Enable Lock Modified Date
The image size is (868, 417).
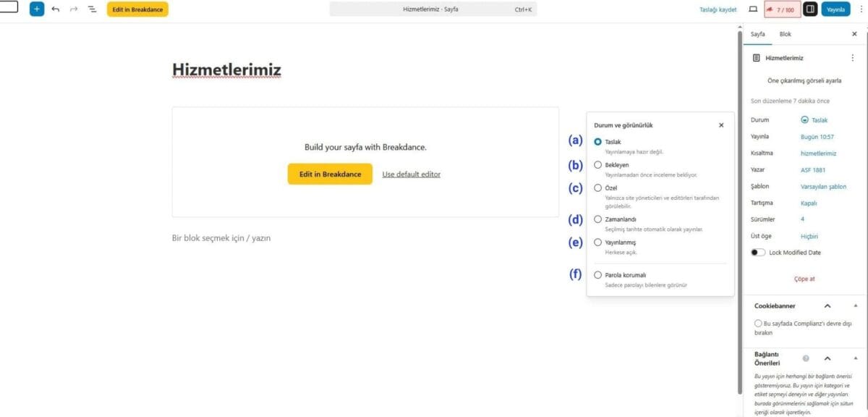tap(759, 252)
